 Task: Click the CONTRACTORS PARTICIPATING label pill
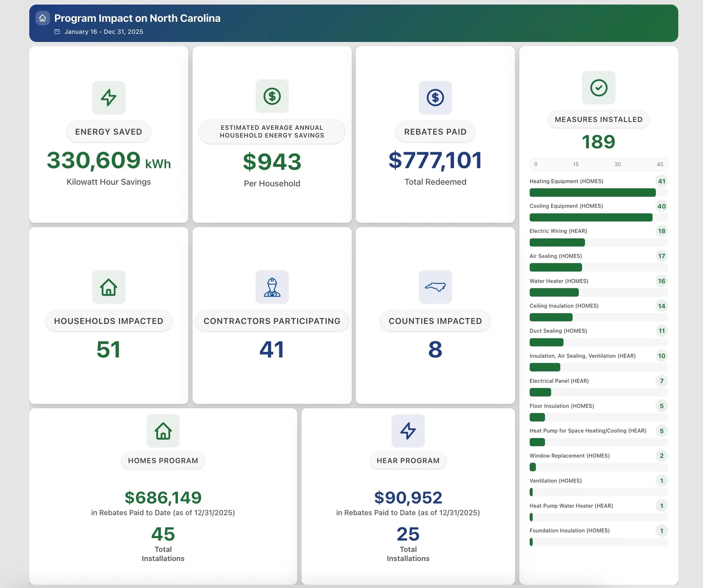tap(272, 321)
